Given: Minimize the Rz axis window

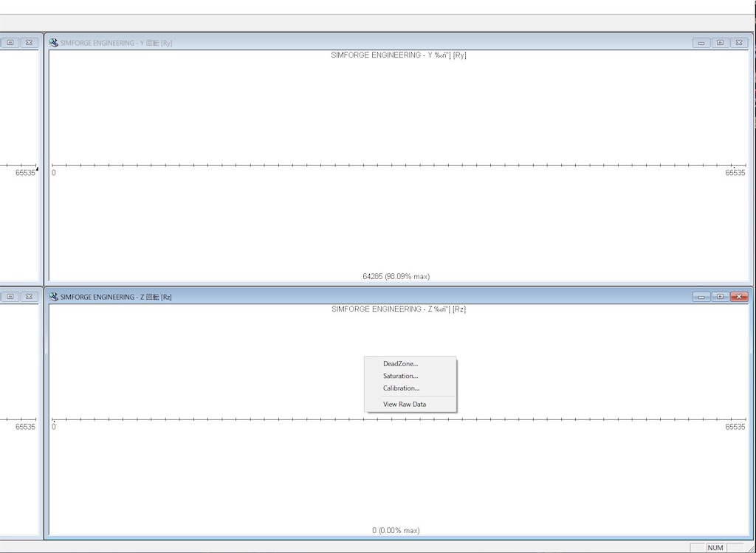Looking at the screenshot, I should coord(701,297).
